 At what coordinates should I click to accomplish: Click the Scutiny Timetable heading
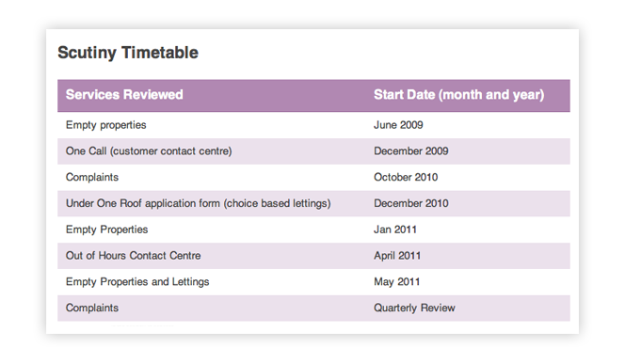point(128,53)
